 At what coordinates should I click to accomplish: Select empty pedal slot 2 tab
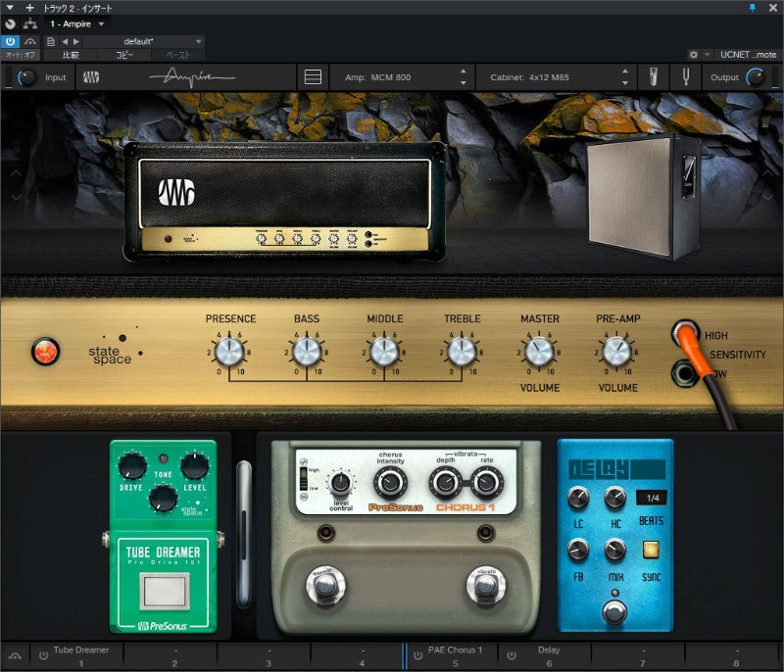pos(170,656)
